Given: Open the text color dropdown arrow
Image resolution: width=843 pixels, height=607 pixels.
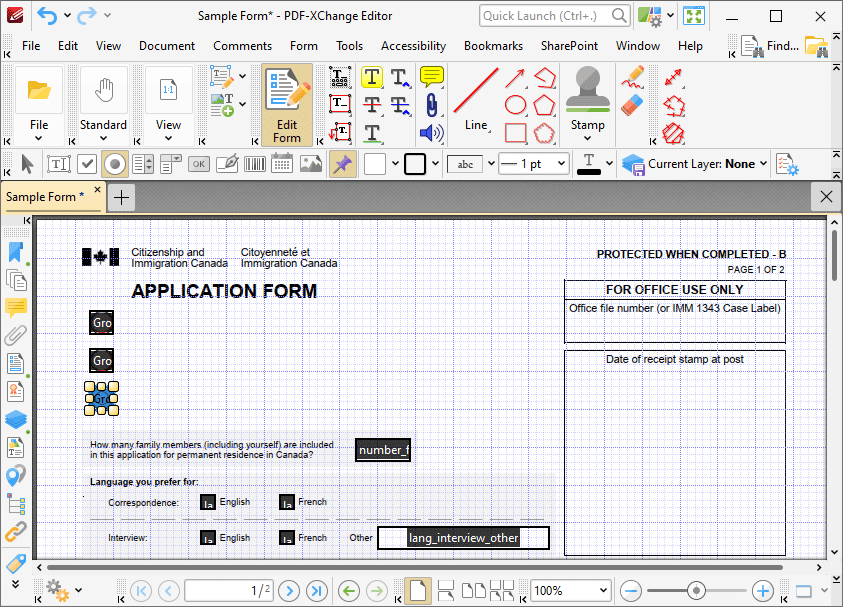Looking at the screenshot, I should click(609, 163).
